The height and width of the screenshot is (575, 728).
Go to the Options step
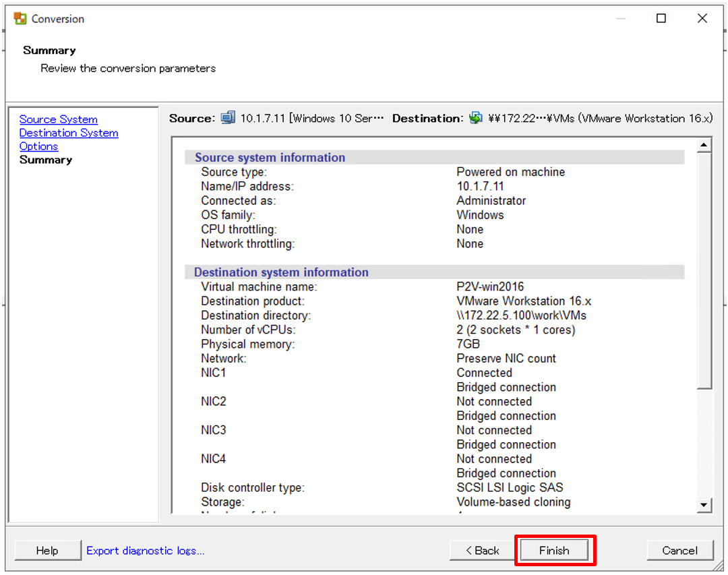click(x=38, y=146)
